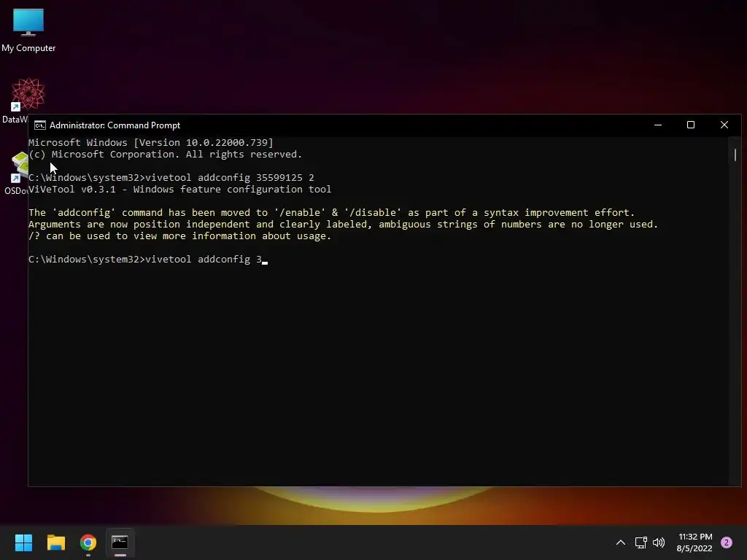
Task: Open the volume speaker tray icon
Action: click(x=659, y=542)
